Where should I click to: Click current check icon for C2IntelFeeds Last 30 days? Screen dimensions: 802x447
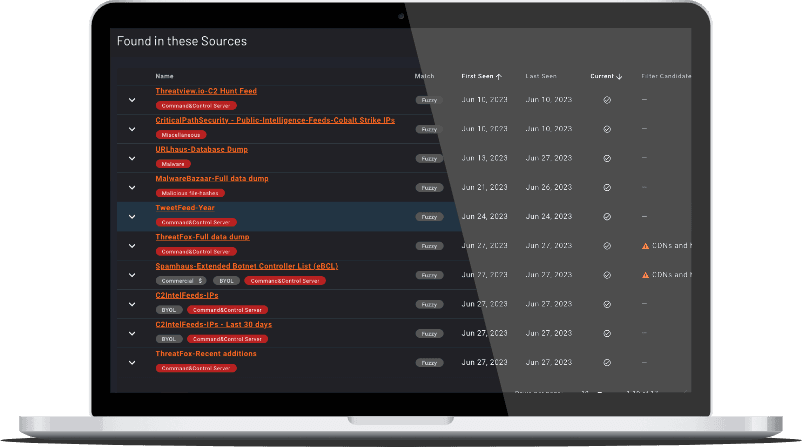point(607,333)
